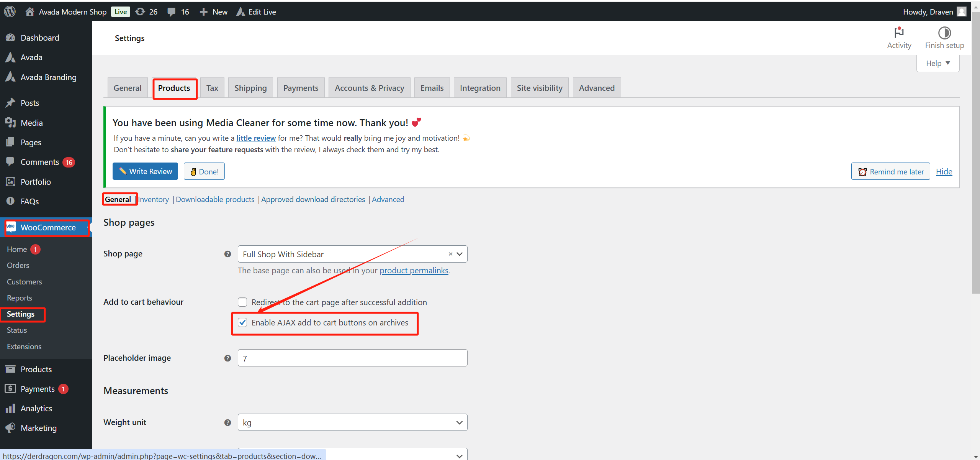
Task: Open the Inventory section link
Action: tap(153, 199)
